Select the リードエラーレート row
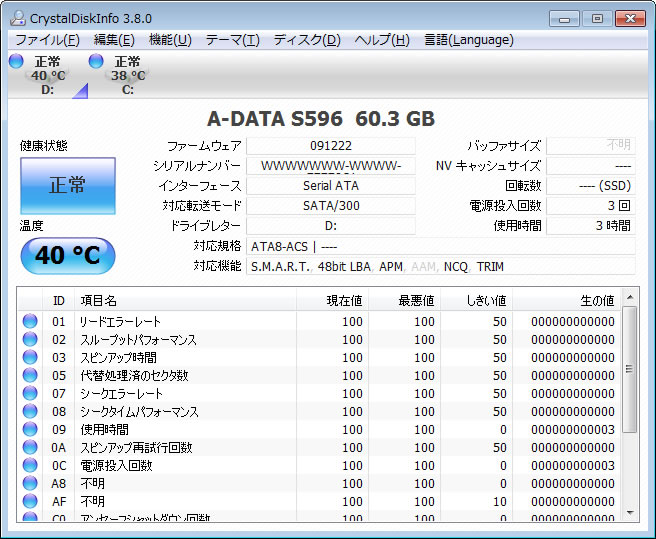 320,321
